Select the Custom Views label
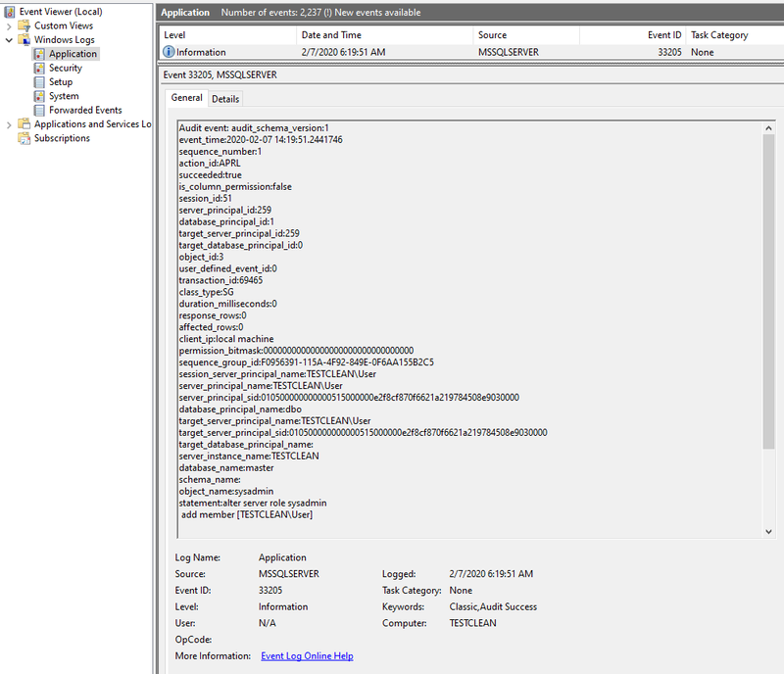This screenshot has width=784, height=674. (64, 25)
